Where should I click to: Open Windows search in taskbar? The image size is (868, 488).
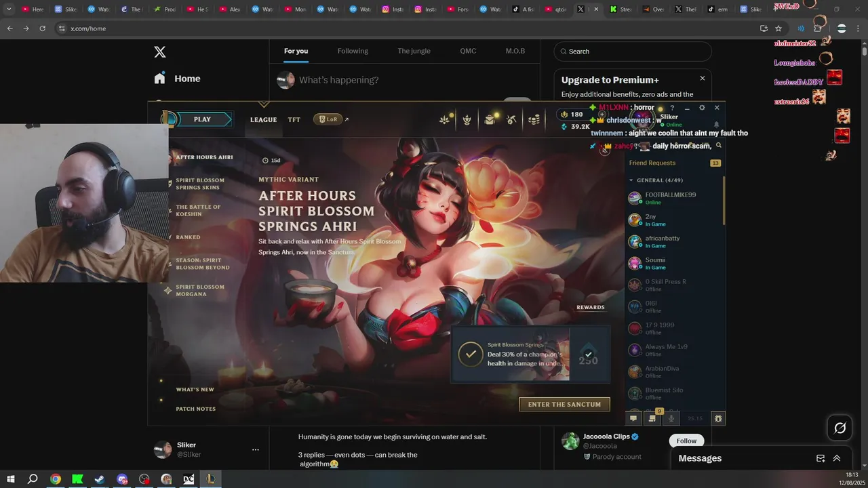[33, 479]
